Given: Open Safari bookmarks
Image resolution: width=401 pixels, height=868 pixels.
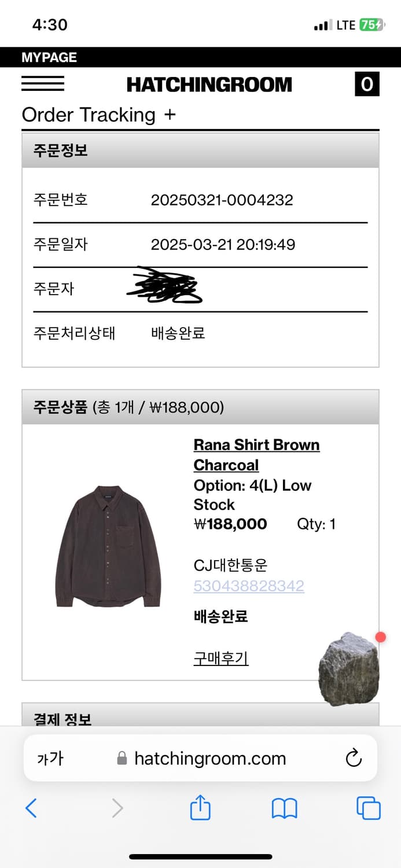Looking at the screenshot, I should pyautogui.click(x=284, y=808).
